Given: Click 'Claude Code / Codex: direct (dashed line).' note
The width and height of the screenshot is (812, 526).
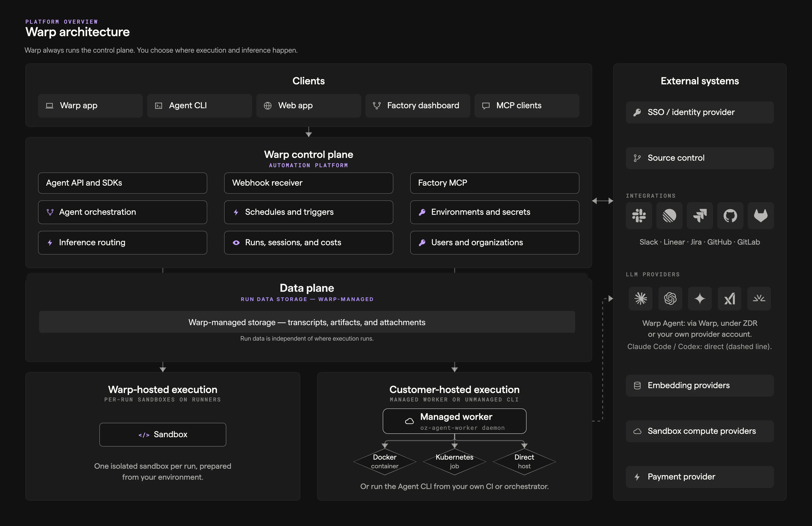Looking at the screenshot, I should [700, 347].
